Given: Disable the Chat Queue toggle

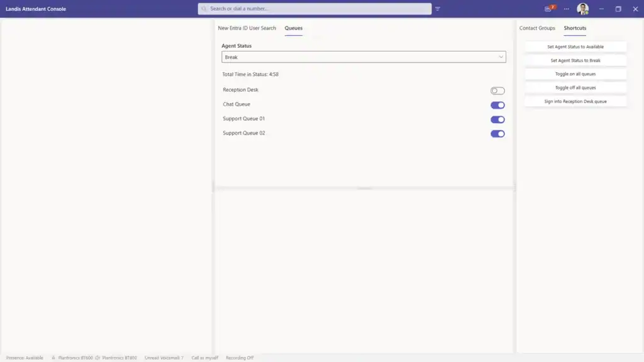Looking at the screenshot, I should pyautogui.click(x=497, y=104).
